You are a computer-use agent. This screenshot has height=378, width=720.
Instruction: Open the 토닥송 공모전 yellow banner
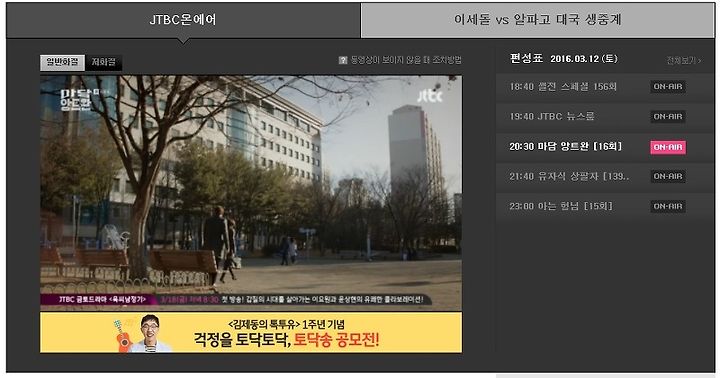click(x=251, y=333)
